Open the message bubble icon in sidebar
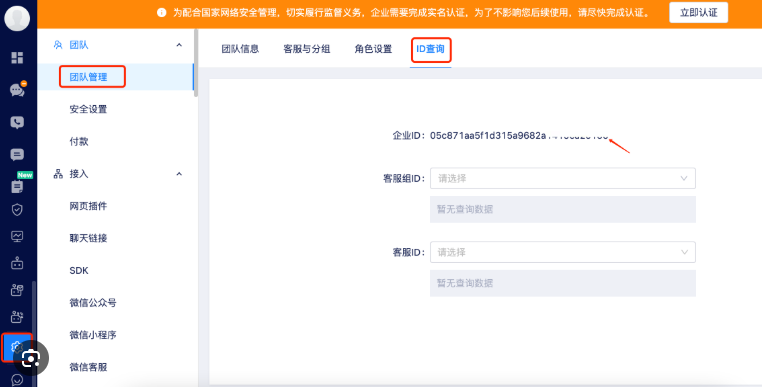The width and height of the screenshot is (762, 387). coord(17,155)
